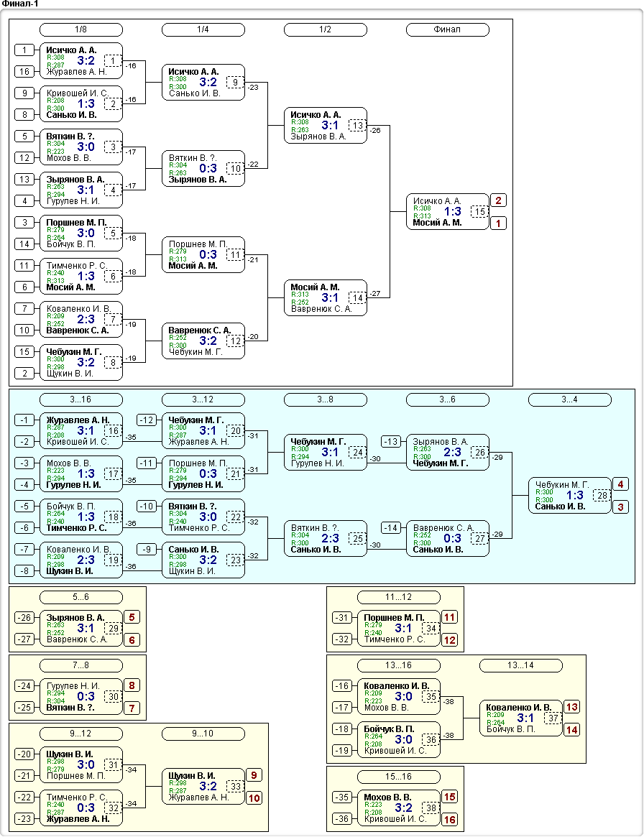
Task: Open match 16 Журавлев vs Кривошей 3:1
Action: [81, 431]
